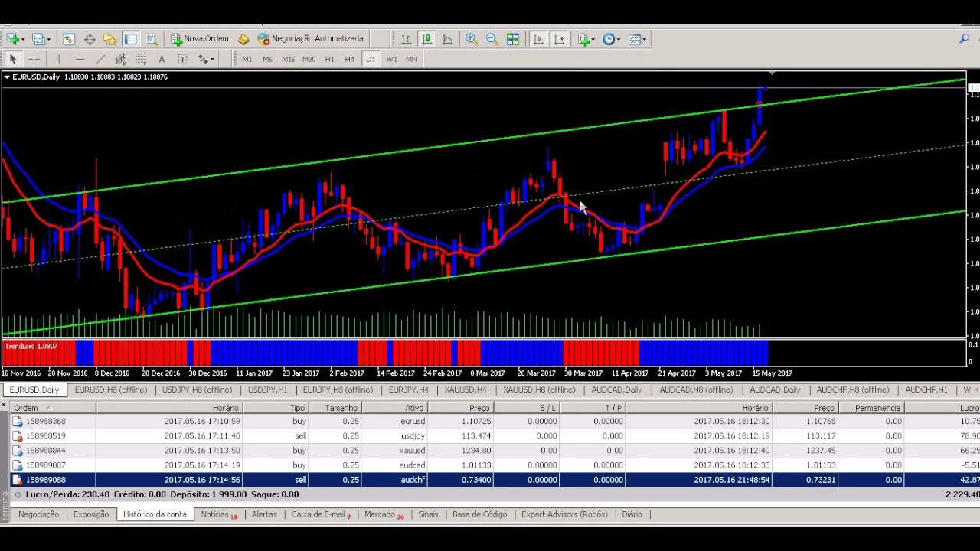This screenshot has width=980, height=551.
Task: Switch chart to MN timeframe
Action: coord(411,59)
